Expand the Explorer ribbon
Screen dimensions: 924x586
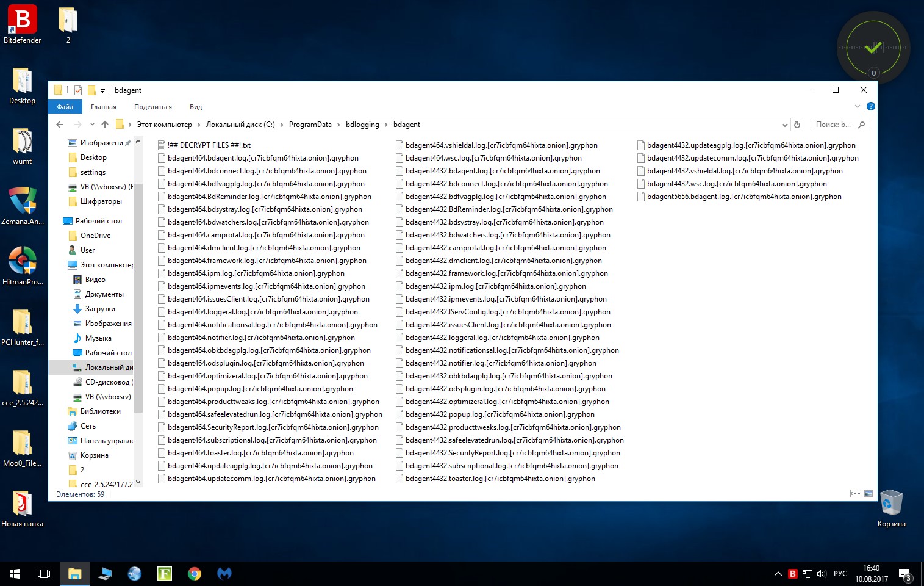click(x=858, y=106)
